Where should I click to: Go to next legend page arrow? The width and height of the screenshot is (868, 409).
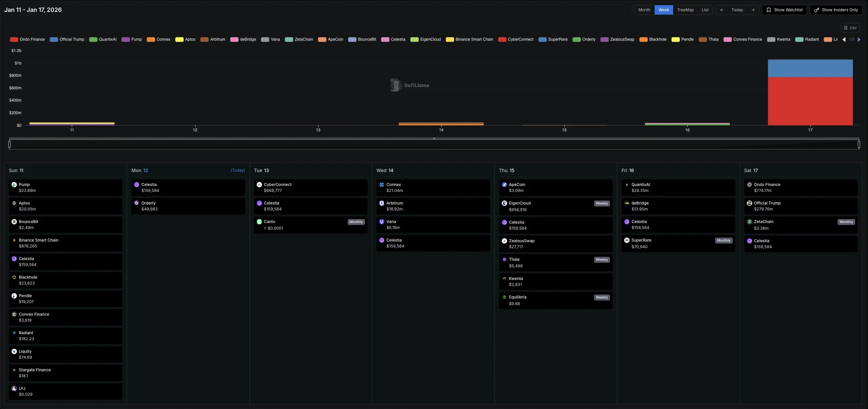(859, 39)
